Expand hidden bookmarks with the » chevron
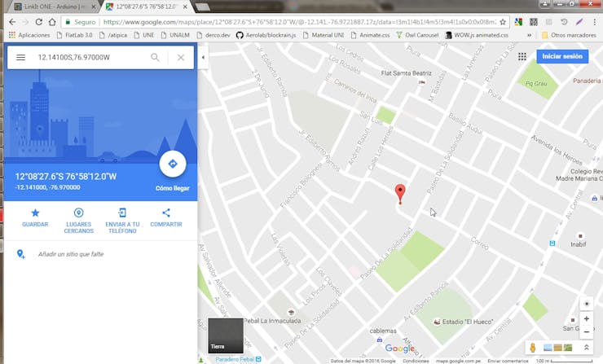603x364 pixels. (x=529, y=35)
